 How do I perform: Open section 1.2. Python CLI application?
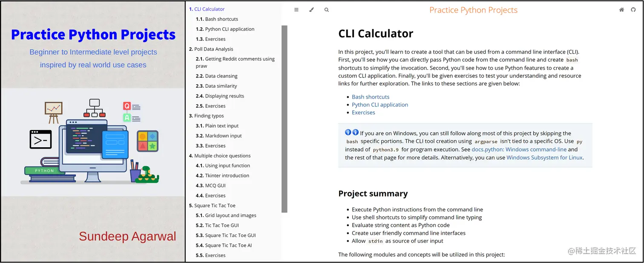pyautogui.click(x=225, y=29)
